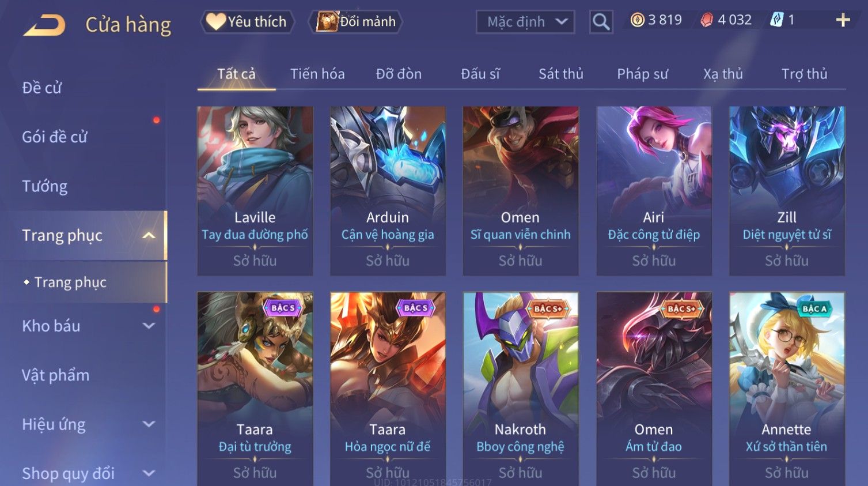Open Gói đề cử in the sidebar
The height and width of the screenshot is (486, 868).
55,137
